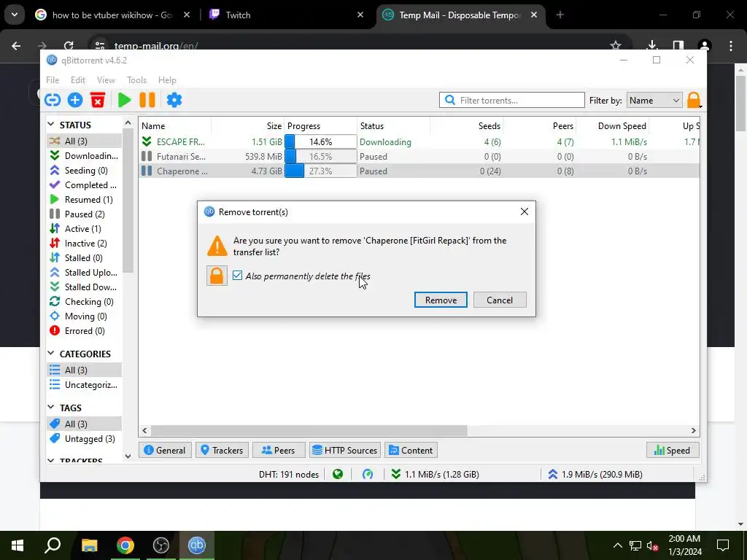Select Resumed (1) status filter
747x560 pixels.
pos(85,200)
